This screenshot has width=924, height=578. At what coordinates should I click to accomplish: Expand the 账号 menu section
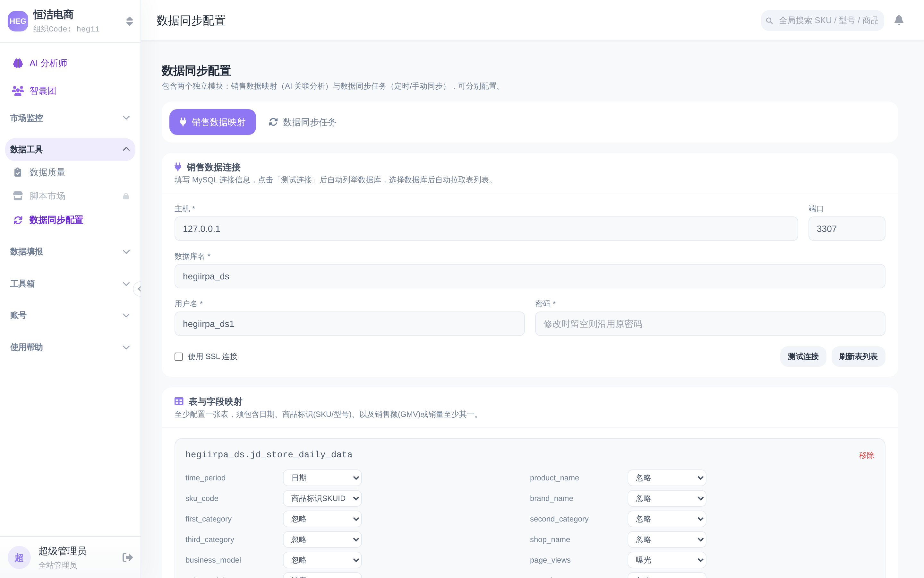(70, 315)
